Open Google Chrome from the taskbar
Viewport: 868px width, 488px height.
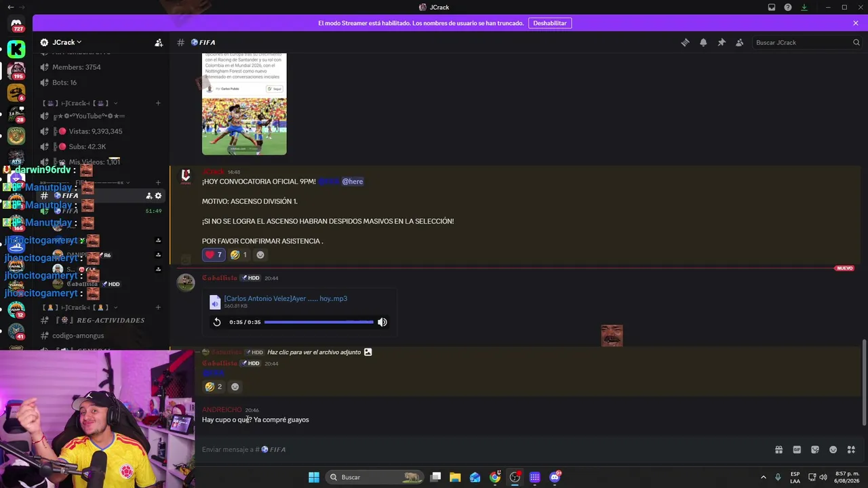click(x=495, y=477)
